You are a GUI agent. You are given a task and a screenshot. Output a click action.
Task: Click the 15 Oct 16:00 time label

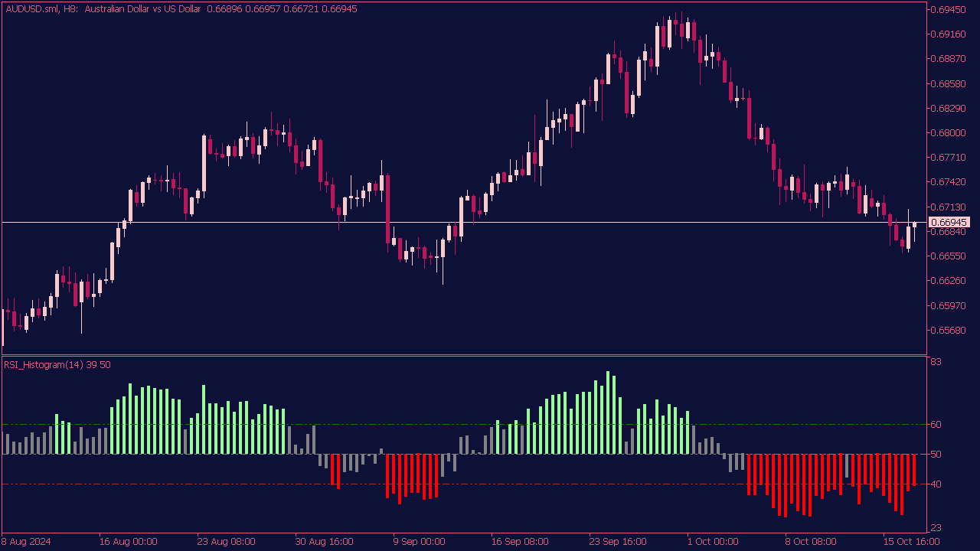point(912,542)
